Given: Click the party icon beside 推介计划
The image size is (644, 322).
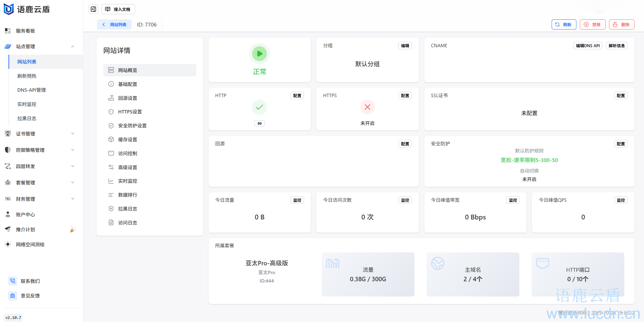Looking at the screenshot, I should [x=72, y=230].
